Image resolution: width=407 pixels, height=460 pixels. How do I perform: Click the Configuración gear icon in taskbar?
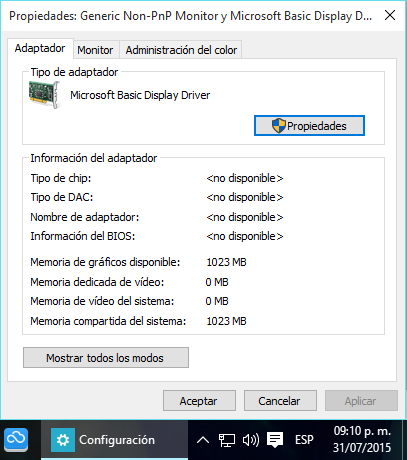click(x=63, y=440)
